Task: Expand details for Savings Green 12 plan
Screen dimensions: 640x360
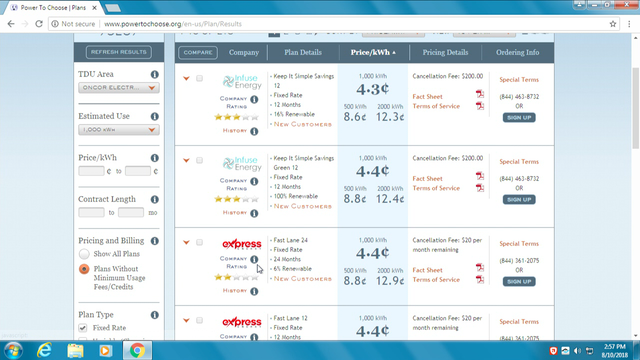Action: tap(186, 160)
